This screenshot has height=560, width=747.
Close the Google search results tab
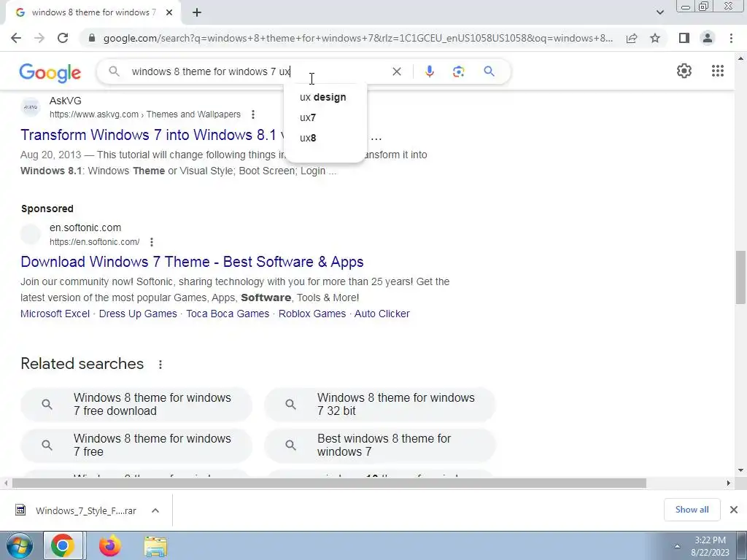169,12
